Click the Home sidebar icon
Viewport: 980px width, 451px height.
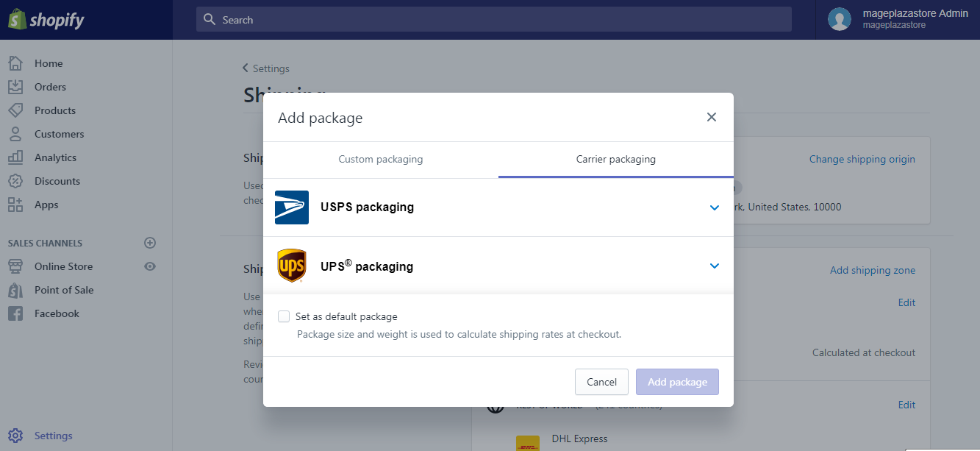tap(15, 63)
